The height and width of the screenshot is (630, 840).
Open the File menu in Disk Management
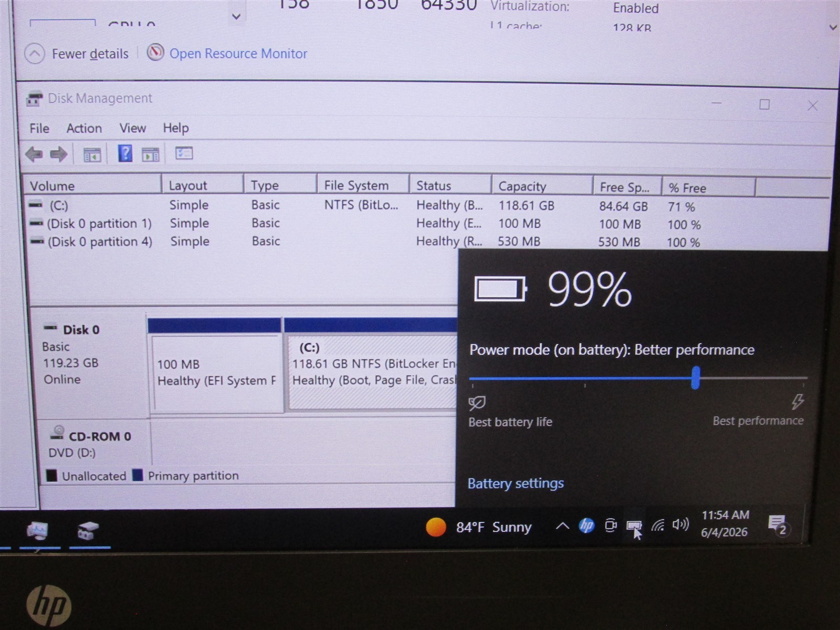(x=39, y=128)
